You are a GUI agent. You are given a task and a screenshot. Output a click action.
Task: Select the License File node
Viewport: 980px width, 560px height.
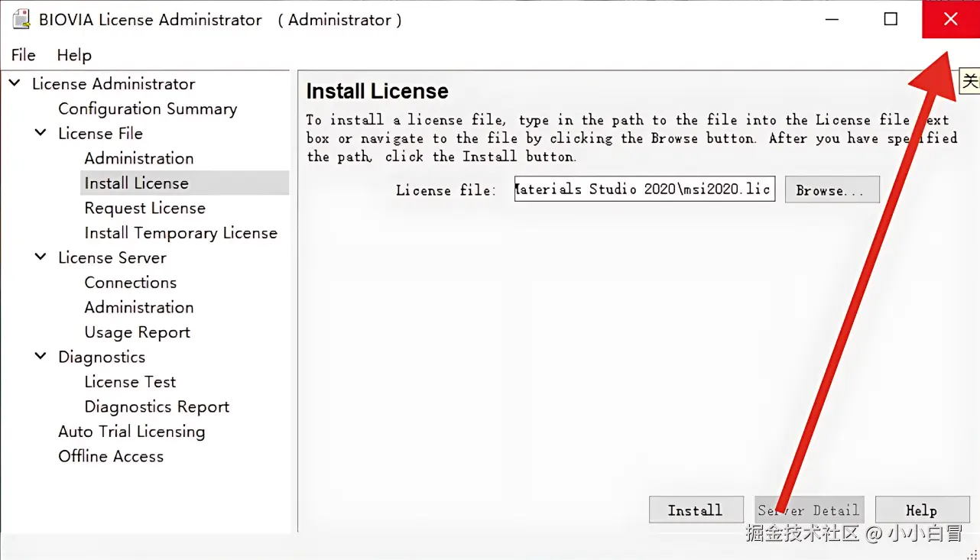(x=100, y=134)
